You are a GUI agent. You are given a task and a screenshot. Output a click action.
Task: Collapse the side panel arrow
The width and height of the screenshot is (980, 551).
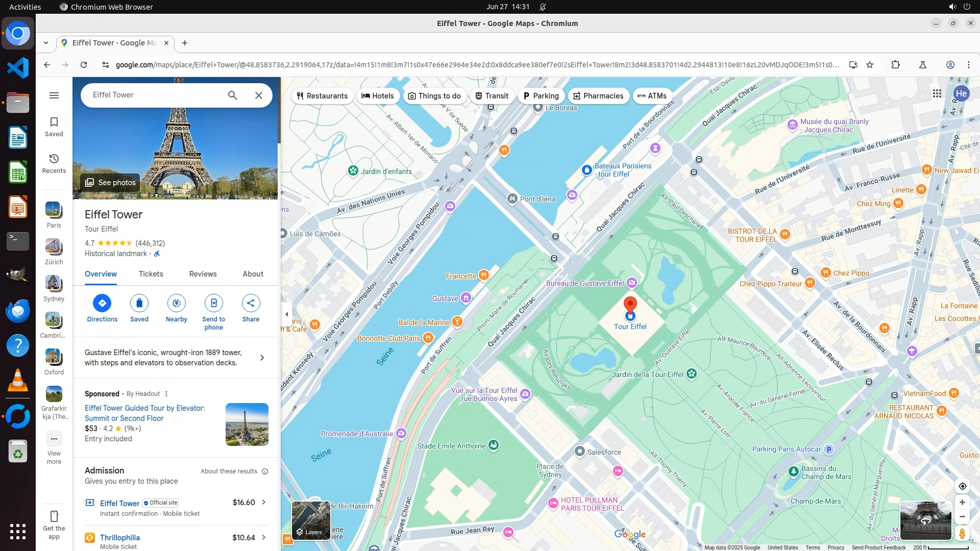point(286,314)
